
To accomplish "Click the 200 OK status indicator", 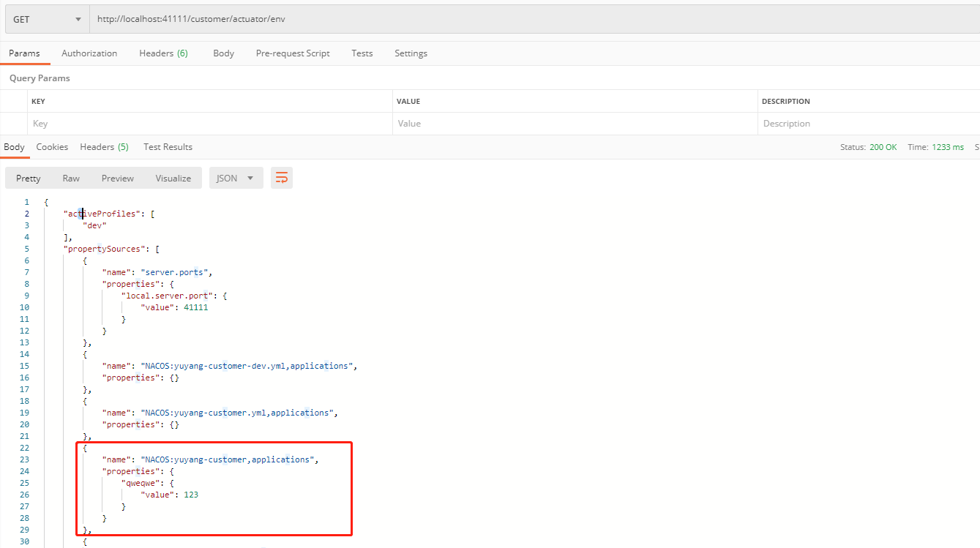I will tap(883, 146).
